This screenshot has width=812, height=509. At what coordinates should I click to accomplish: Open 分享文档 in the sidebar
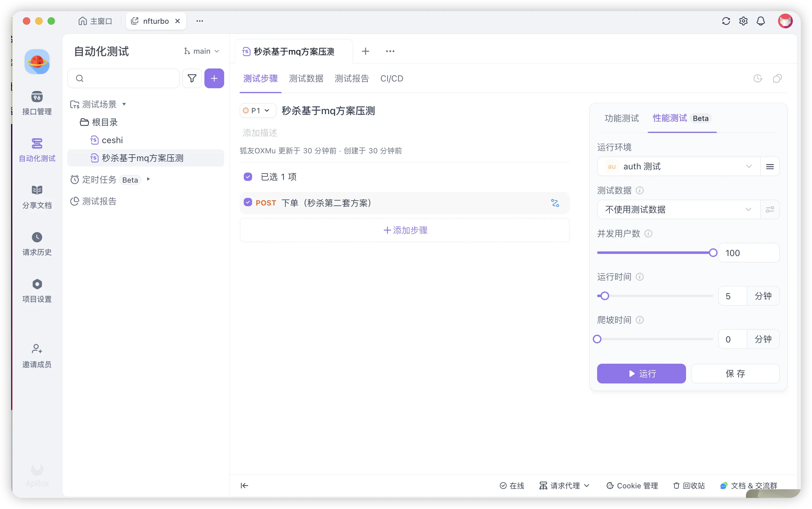[37, 191]
